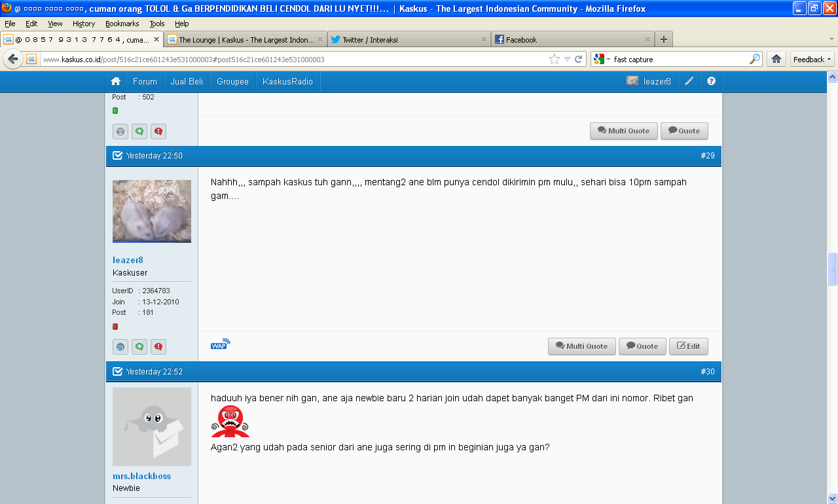Bookmark this page with the star icon

[x=555, y=59]
